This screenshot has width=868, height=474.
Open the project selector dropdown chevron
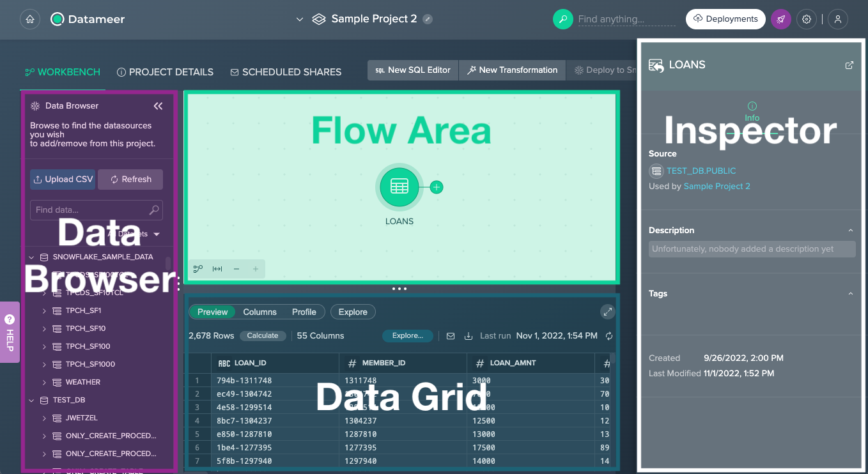click(x=299, y=19)
